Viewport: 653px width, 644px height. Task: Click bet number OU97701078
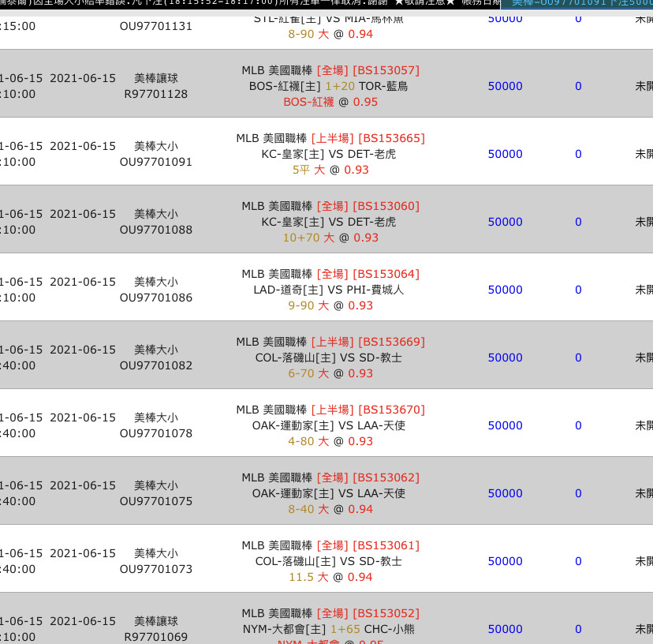155,434
